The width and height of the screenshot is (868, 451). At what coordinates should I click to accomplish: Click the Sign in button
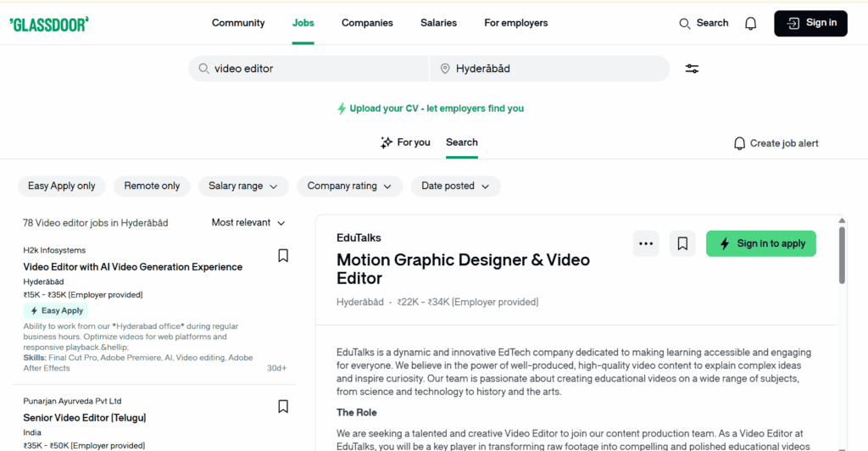pyautogui.click(x=810, y=23)
